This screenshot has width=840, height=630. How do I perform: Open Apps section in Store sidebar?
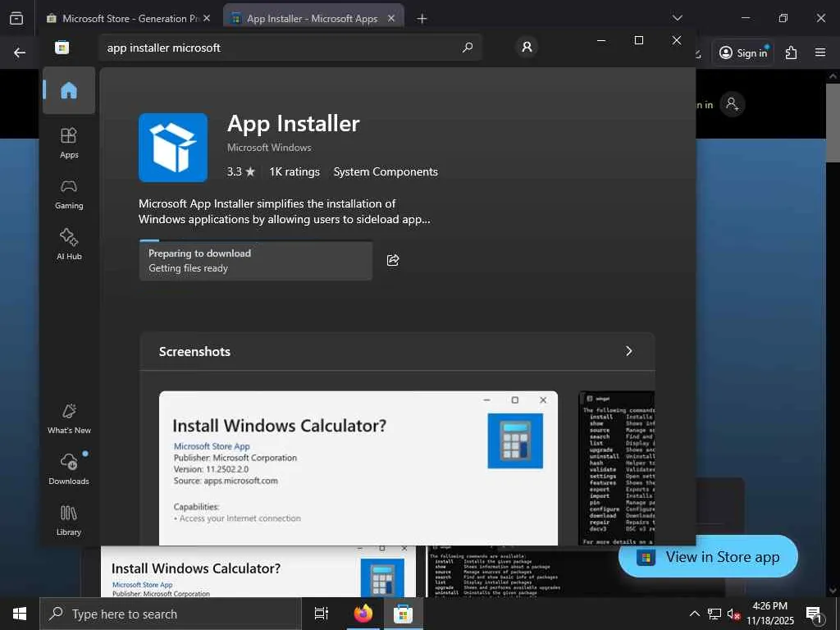pyautogui.click(x=69, y=143)
